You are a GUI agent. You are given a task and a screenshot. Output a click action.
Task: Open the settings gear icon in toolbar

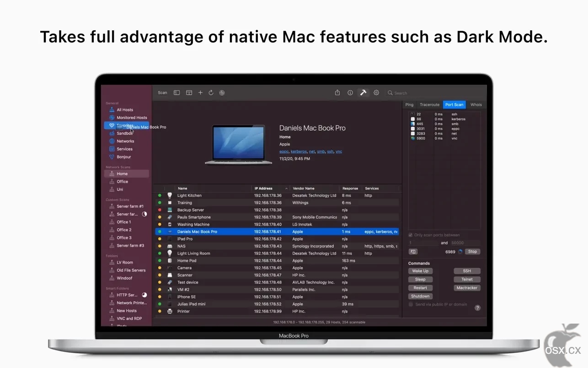pyautogui.click(x=376, y=92)
